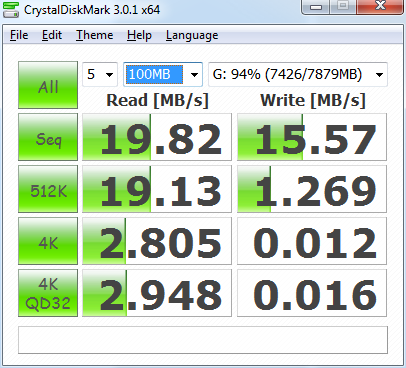
Task: Open the Help menu
Action: tap(139, 35)
